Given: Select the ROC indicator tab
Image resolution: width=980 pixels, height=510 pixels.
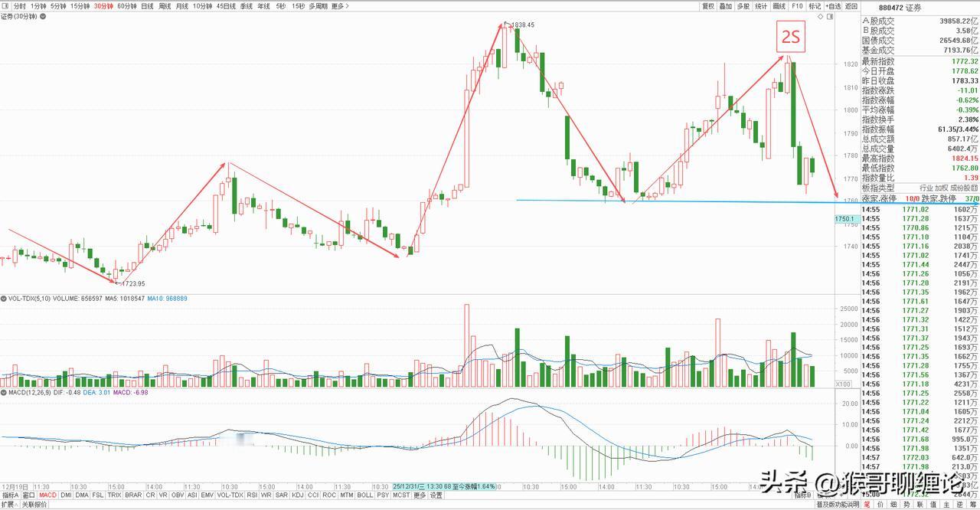Looking at the screenshot, I should click(328, 495).
